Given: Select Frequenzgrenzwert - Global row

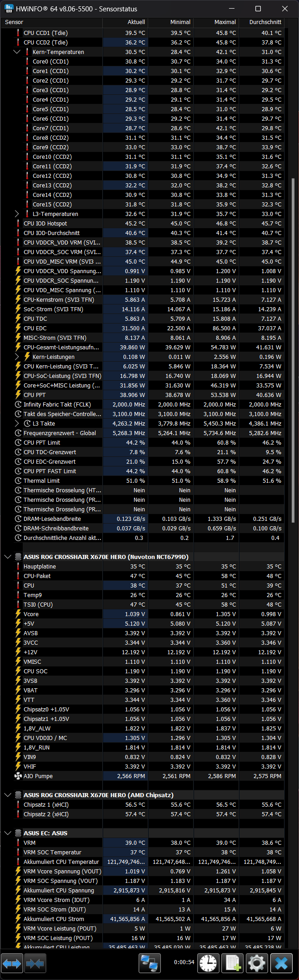Looking at the screenshot, I should coord(143,433).
